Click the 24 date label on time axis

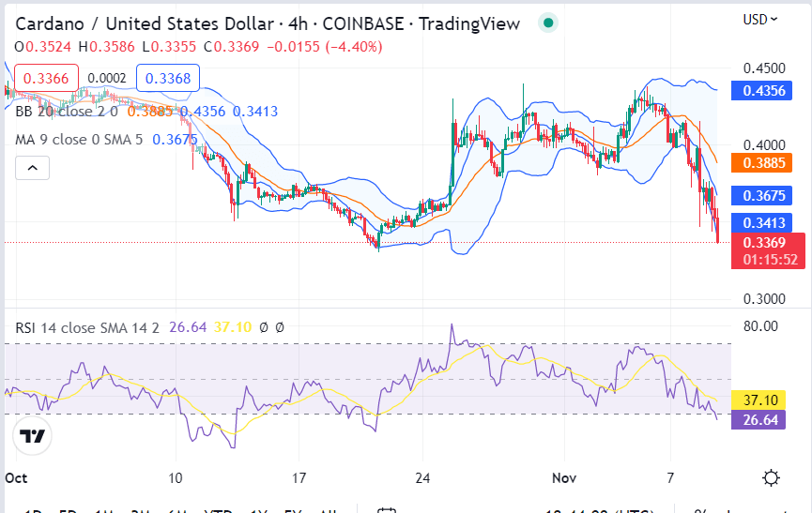point(422,478)
